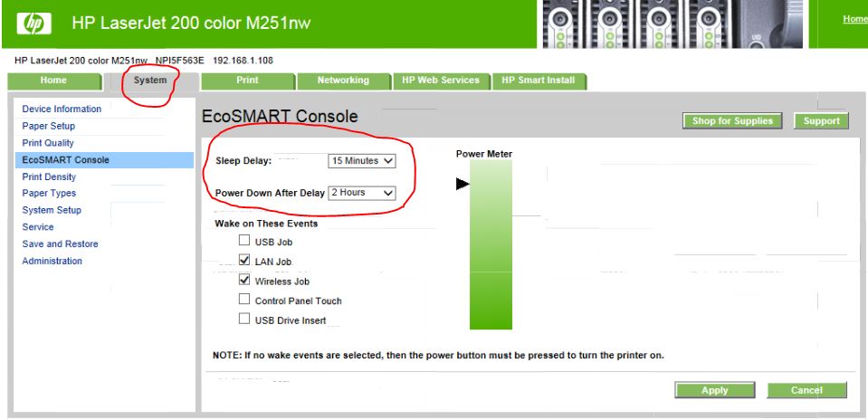Open the Service page

tap(38, 227)
